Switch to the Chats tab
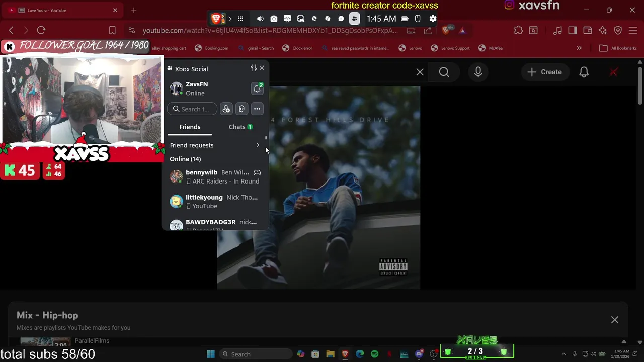Screen dimensions: 644x362 pos(240,127)
